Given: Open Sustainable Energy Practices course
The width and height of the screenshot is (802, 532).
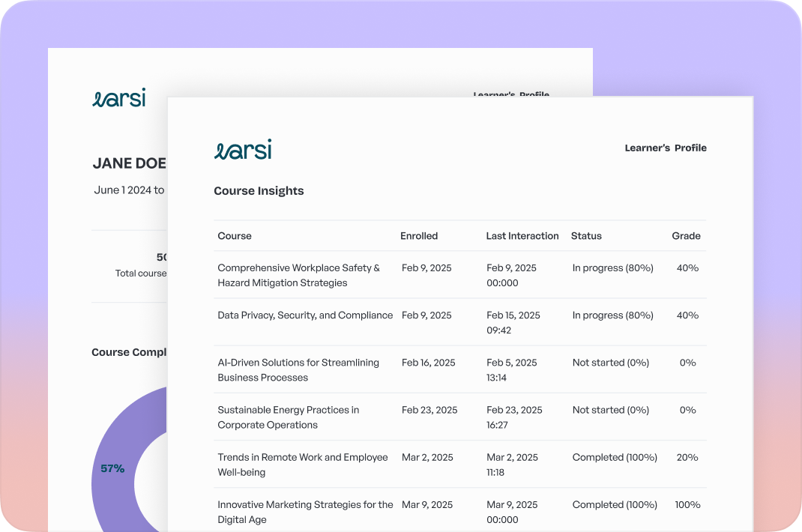Looking at the screenshot, I should tap(288, 417).
